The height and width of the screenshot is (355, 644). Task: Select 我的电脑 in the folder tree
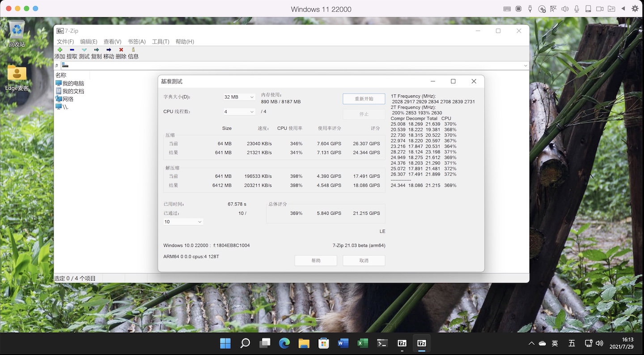click(73, 83)
